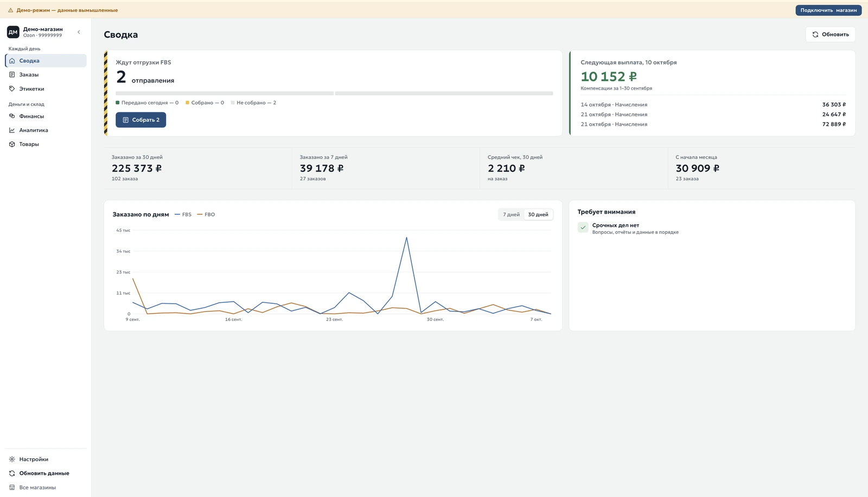Open Аналитика in the sidebar
868x497 pixels.
[46, 130]
